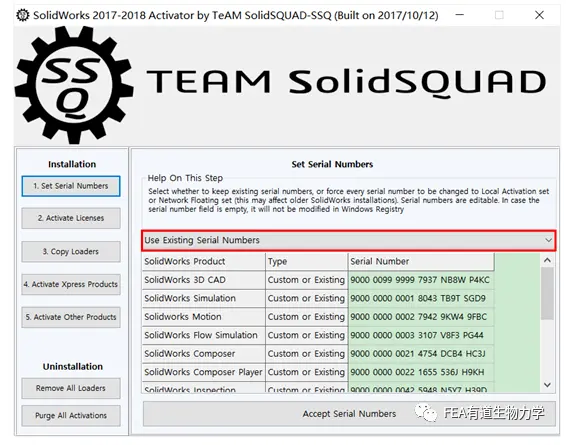Click the scrollbar up arrow in serial table
This screenshot has width=572, height=445.
coord(547,260)
